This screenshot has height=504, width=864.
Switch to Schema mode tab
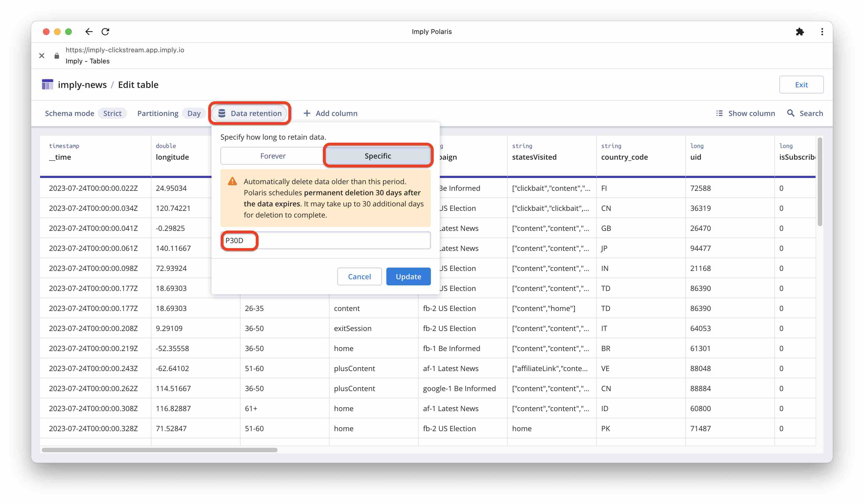[70, 113]
